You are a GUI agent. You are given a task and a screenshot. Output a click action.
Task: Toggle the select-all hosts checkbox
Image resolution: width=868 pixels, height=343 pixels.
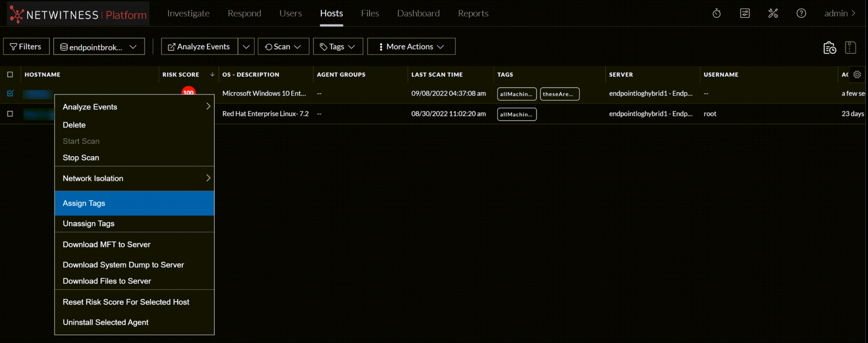tap(10, 75)
